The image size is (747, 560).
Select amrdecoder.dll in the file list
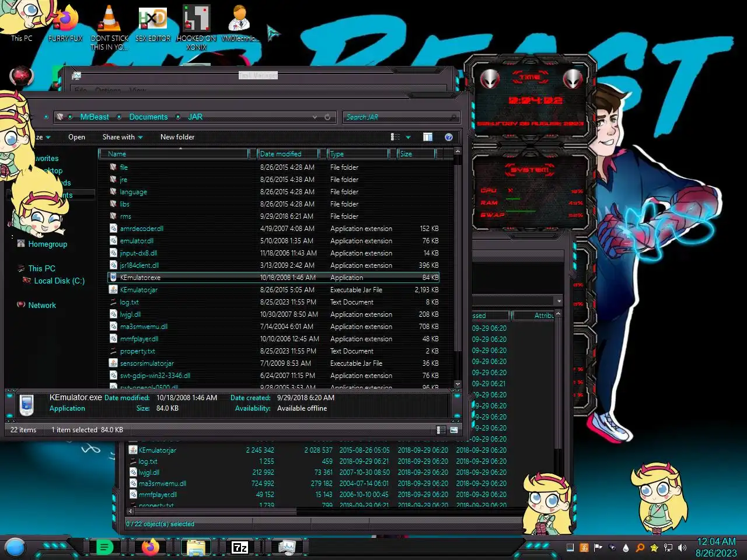(x=274, y=229)
